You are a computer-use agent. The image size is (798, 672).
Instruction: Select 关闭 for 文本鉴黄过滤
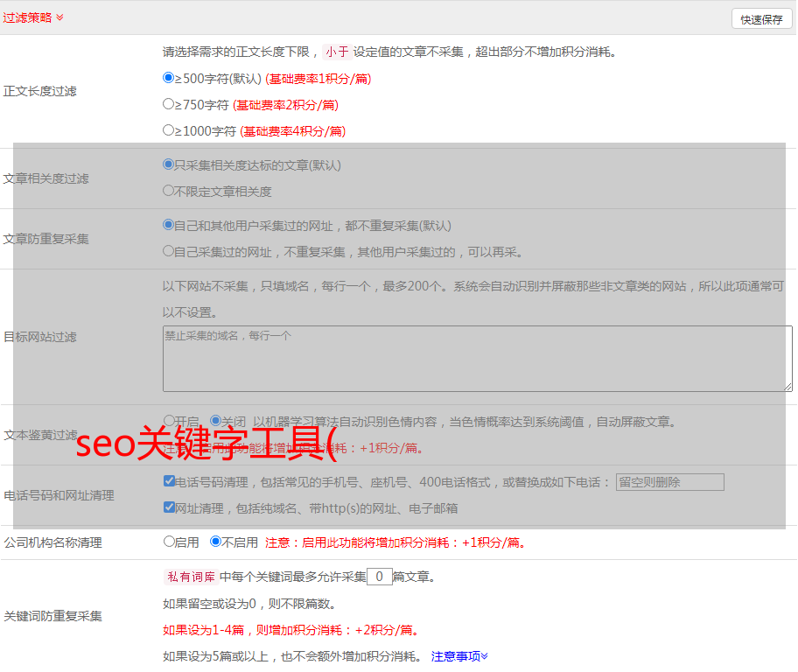[x=215, y=420]
